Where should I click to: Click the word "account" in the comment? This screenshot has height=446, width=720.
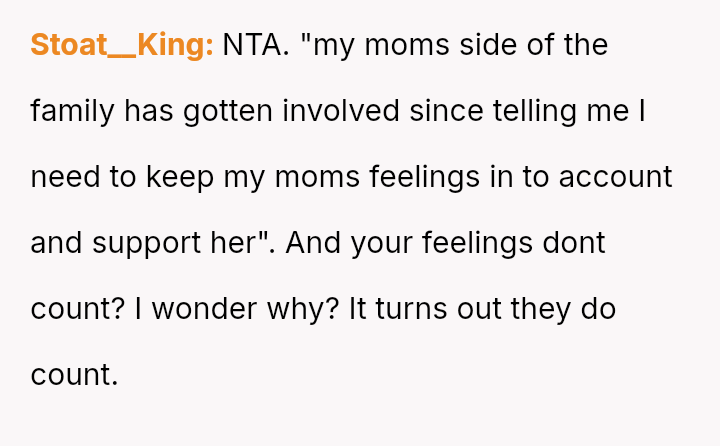[x=616, y=177]
